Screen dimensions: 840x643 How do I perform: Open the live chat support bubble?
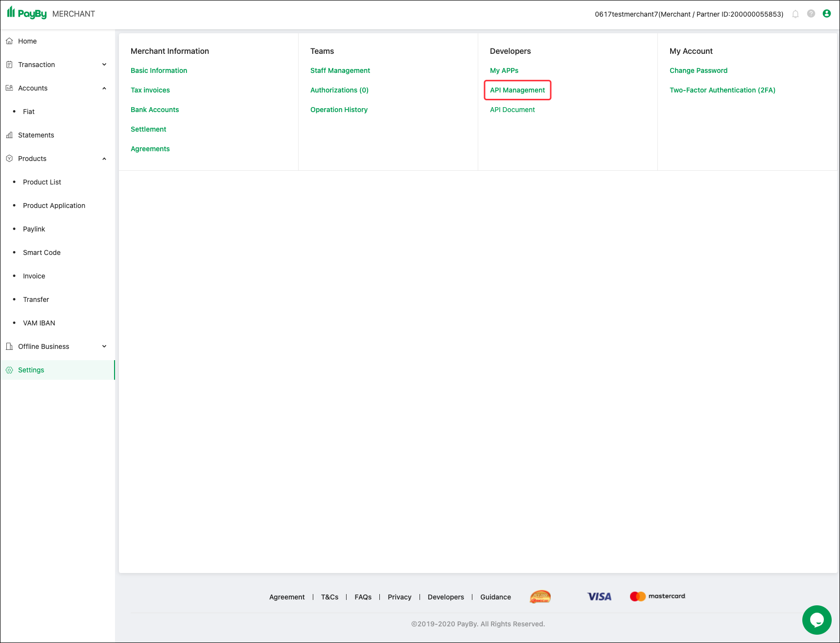point(817,620)
